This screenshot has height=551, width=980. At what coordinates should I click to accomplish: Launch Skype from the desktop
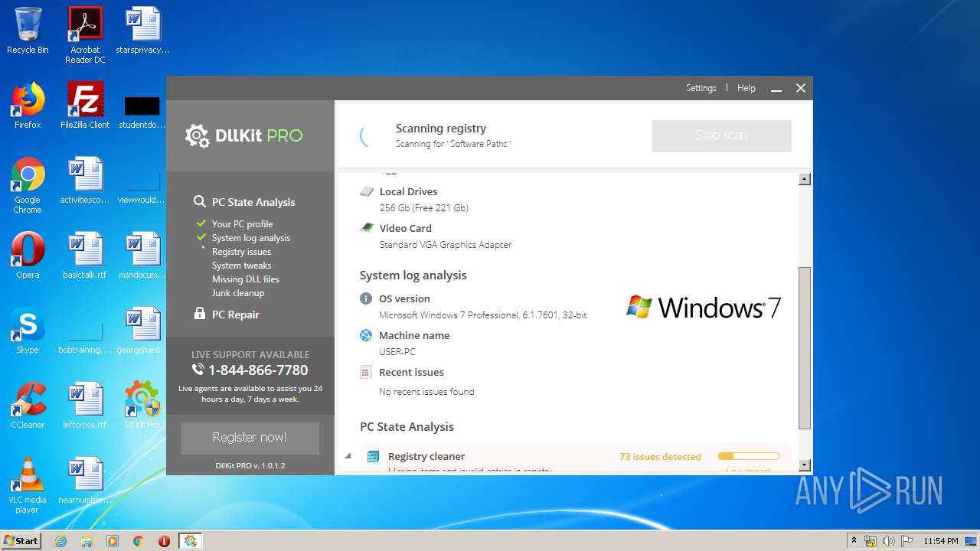click(28, 330)
